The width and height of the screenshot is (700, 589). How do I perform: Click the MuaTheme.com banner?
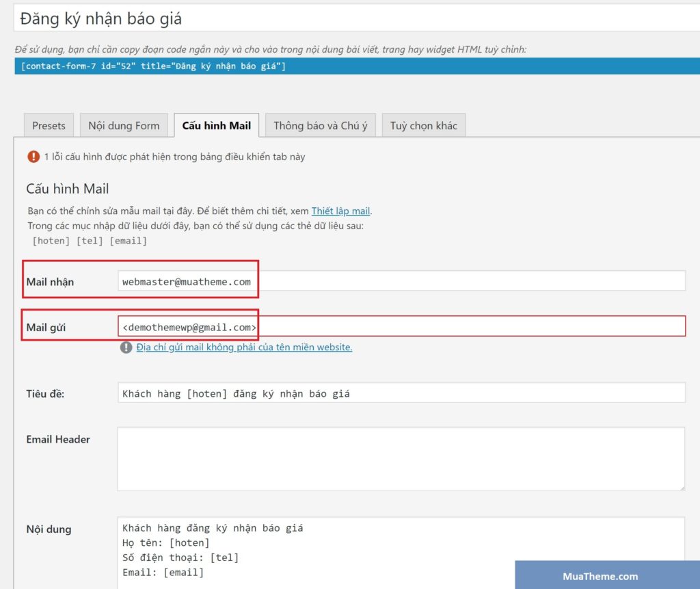[x=600, y=576]
